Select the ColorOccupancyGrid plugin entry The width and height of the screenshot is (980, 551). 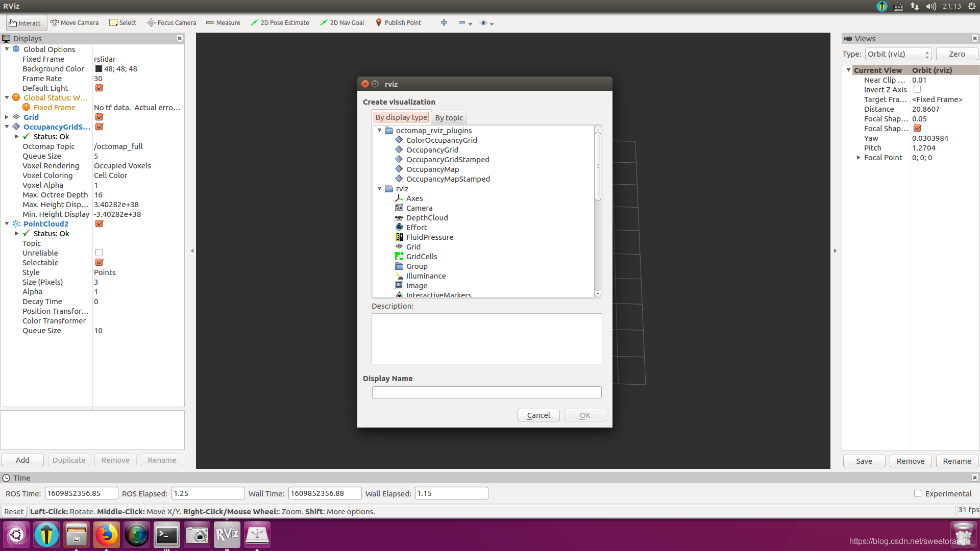(441, 140)
